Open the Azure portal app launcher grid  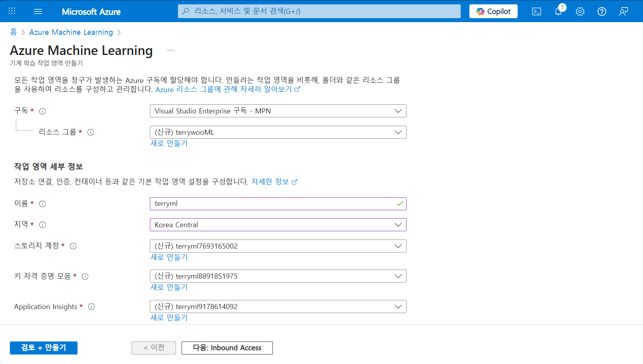click(11, 11)
